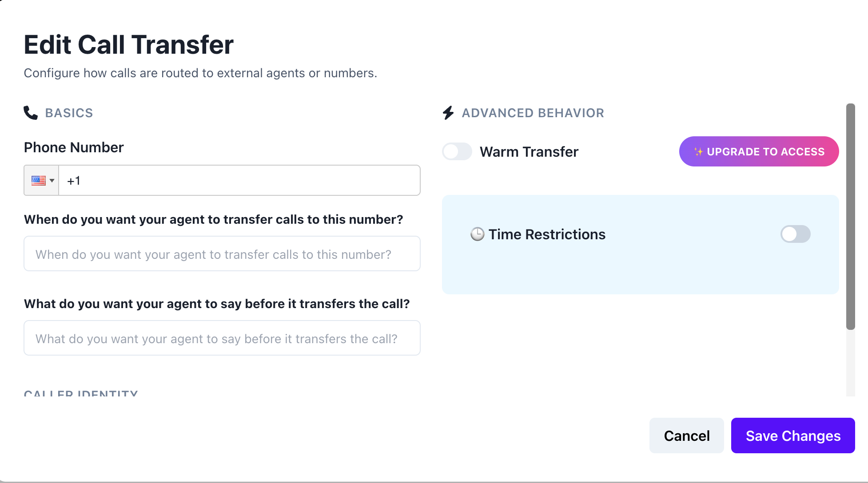Switch off the Warm Transfer option
Image resolution: width=868 pixels, height=483 pixels.
point(457,151)
